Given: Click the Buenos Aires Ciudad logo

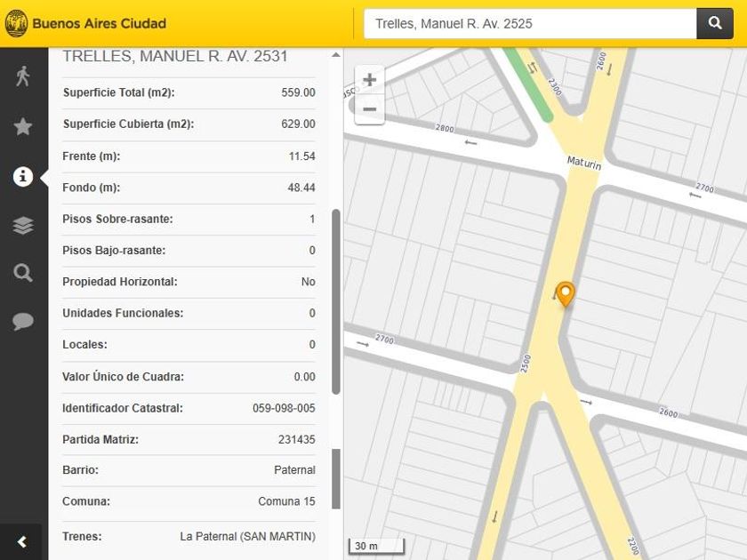Looking at the screenshot, I should click(85, 23).
